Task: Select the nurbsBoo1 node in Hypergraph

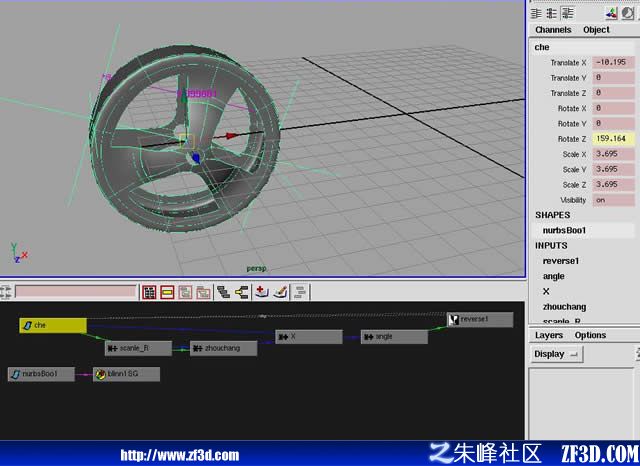Action: 41,374
